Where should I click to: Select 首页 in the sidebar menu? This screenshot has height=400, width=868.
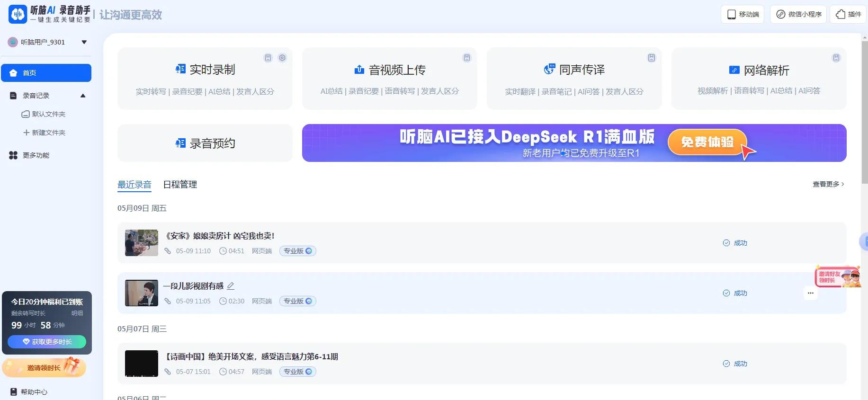(x=46, y=73)
